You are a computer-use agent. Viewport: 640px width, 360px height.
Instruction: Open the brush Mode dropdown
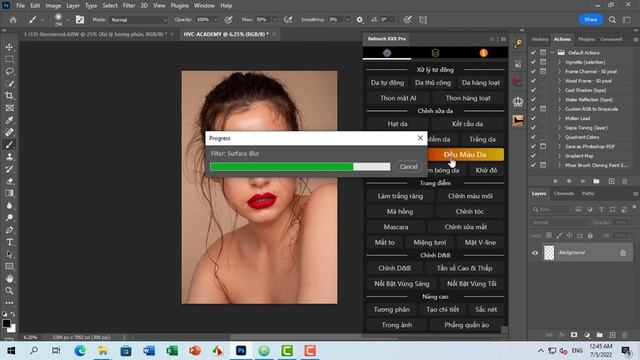tap(139, 20)
